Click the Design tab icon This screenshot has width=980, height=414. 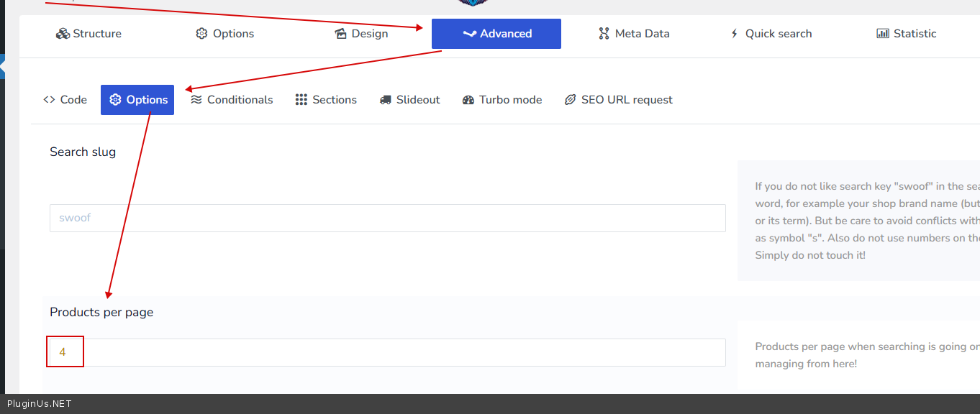[x=341, y=34]
